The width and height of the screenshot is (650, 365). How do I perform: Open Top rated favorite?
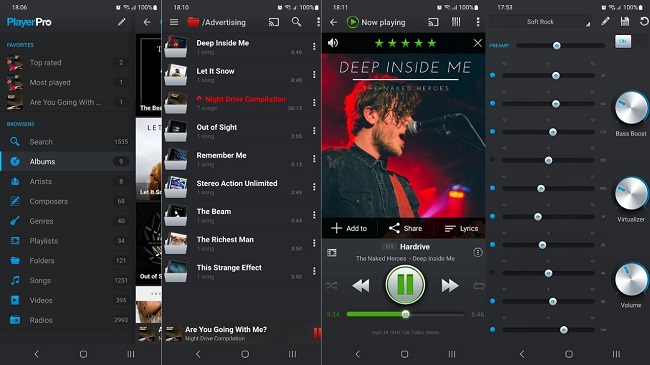(x=67, y=63)
